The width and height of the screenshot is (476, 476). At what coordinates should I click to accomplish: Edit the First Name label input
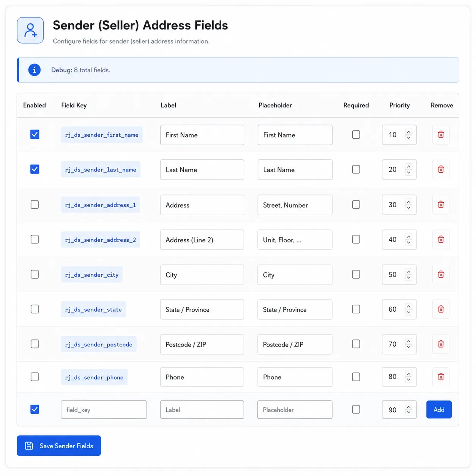202,135
